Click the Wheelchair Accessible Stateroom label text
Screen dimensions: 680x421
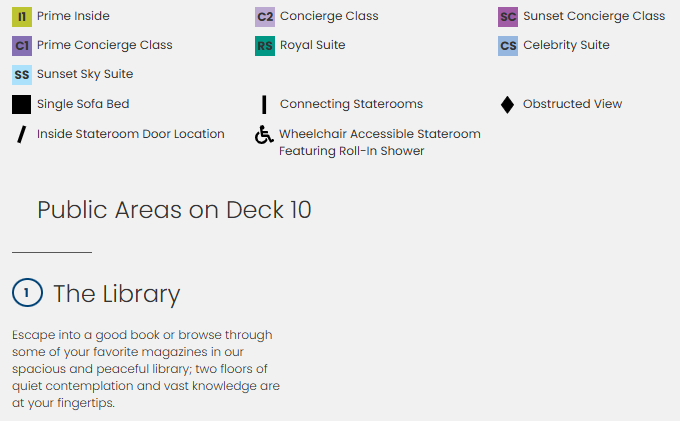380,134
